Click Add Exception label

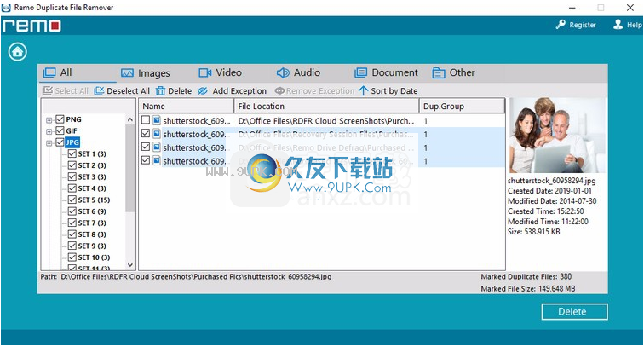[x=239, y=91]
